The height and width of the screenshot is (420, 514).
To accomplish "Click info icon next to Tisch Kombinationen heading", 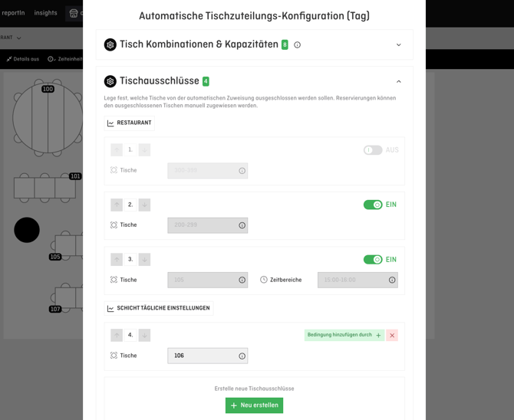I will pos(298,45).
